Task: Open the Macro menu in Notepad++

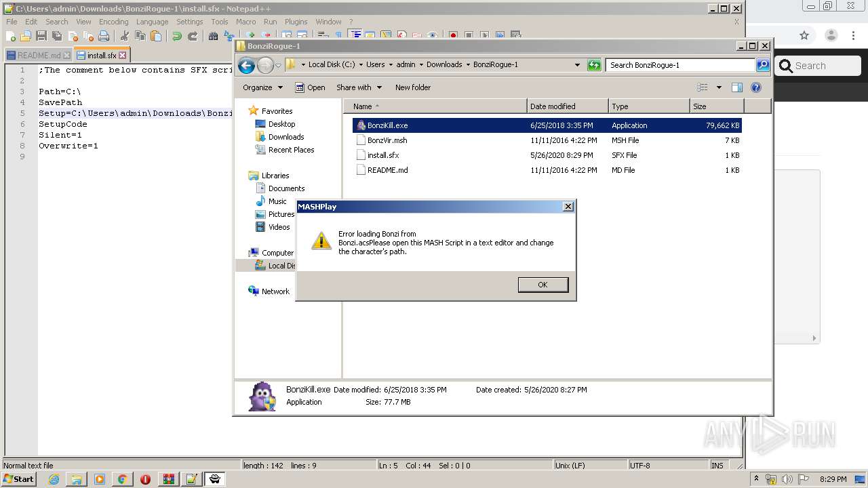Action: (245, 22)
